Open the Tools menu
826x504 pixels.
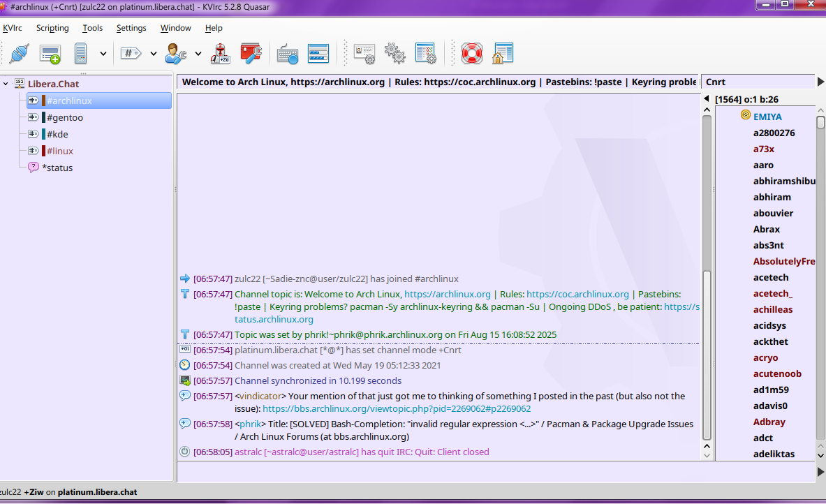pos(92,28)
